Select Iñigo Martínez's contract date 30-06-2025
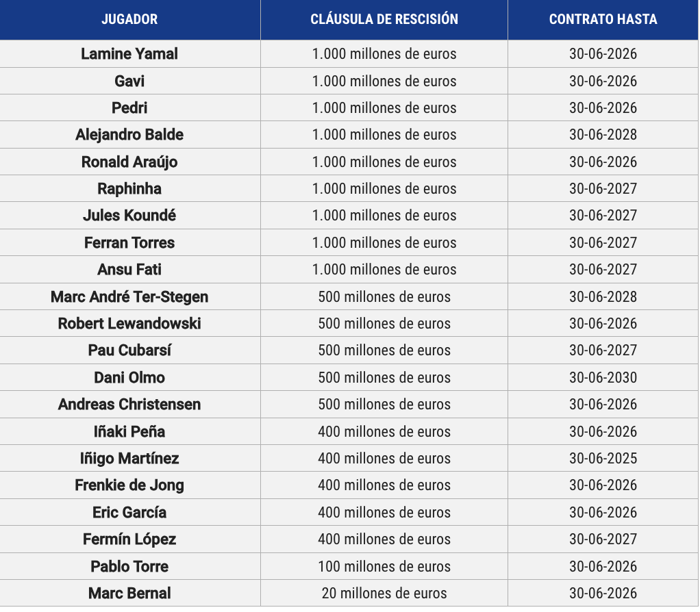This screenshot has height=612, width=700. [x=603, y=458]
